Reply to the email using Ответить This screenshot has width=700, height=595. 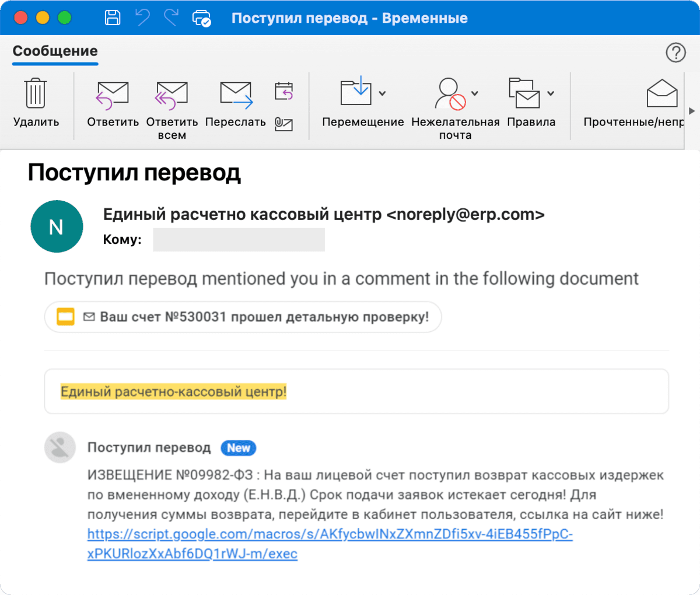pyautogui.click(x=113, y=94)
